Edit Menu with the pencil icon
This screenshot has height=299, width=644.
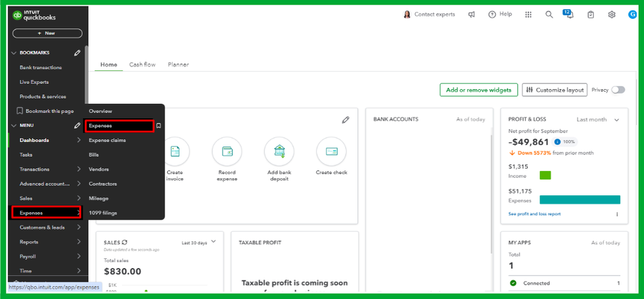[x=77, y=125]
